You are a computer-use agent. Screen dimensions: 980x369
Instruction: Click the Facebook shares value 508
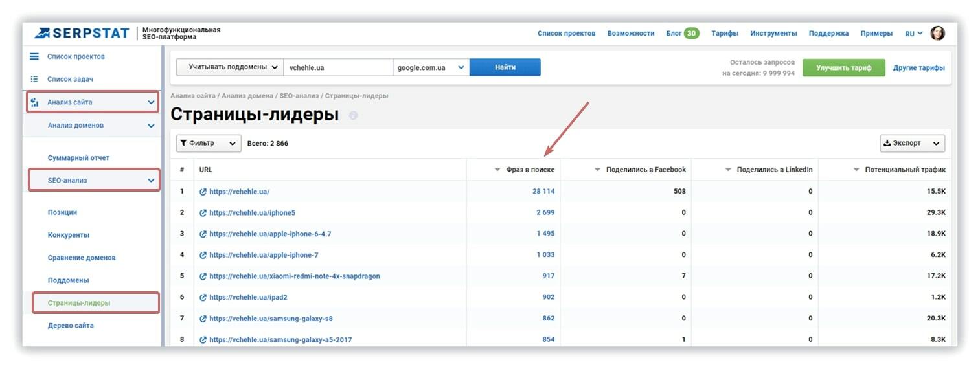click(679, 192)
